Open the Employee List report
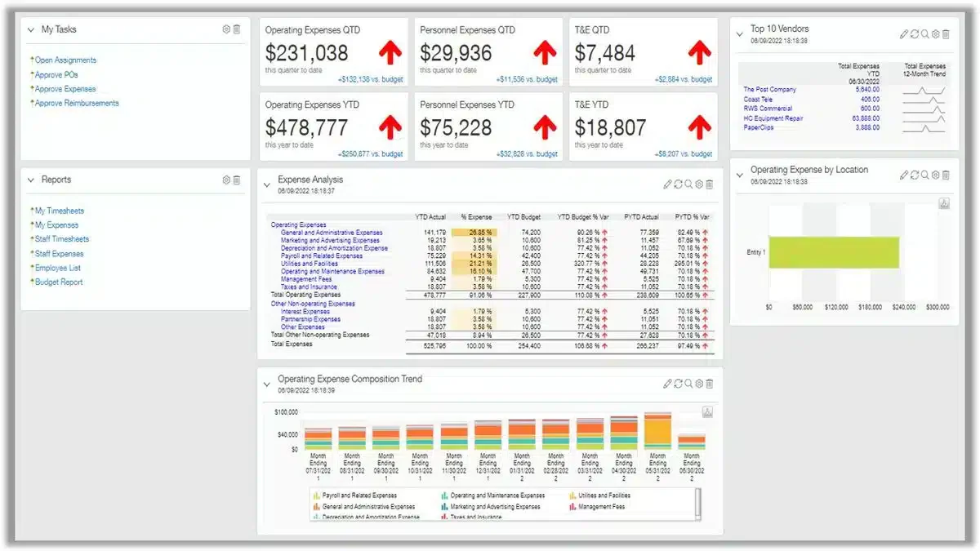 [x=57, y=268]
